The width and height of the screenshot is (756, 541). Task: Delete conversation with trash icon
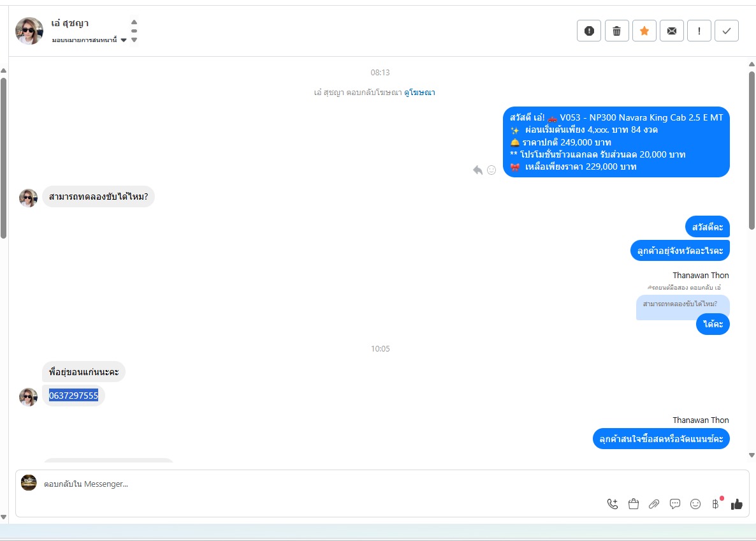pyautogui.click(x=616, y=31)
